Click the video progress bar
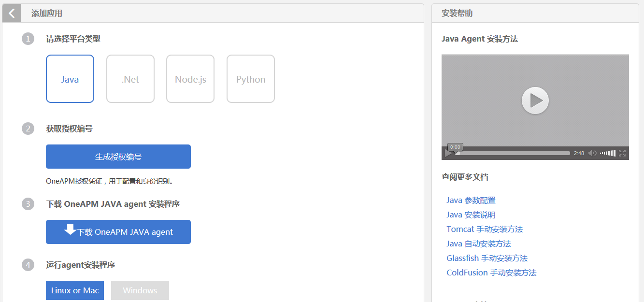 (x=513, y=153)
